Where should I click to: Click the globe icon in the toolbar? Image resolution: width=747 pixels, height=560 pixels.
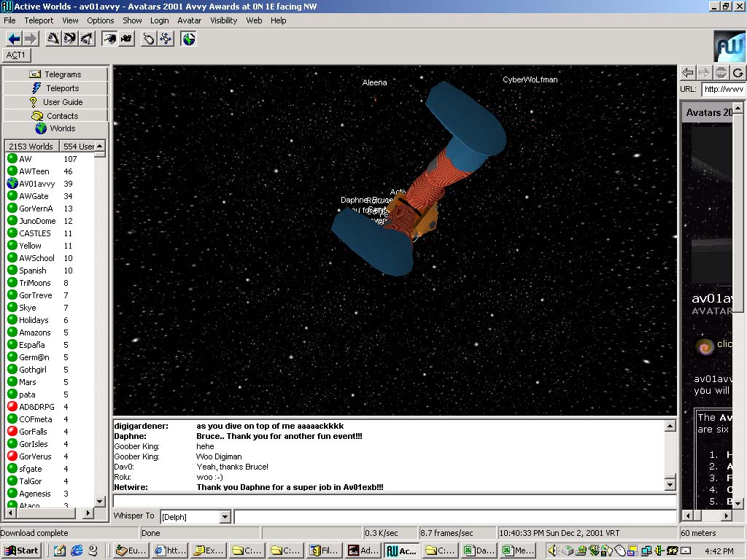tap(189, 39)
